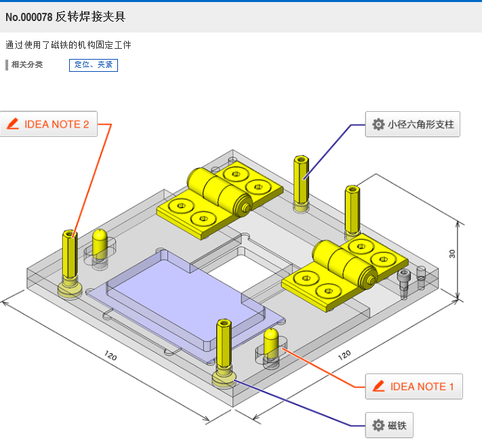Open the IDEA NOTE 2 callout
This screenshot has width=482, height=448.
(x=49, y=124)
